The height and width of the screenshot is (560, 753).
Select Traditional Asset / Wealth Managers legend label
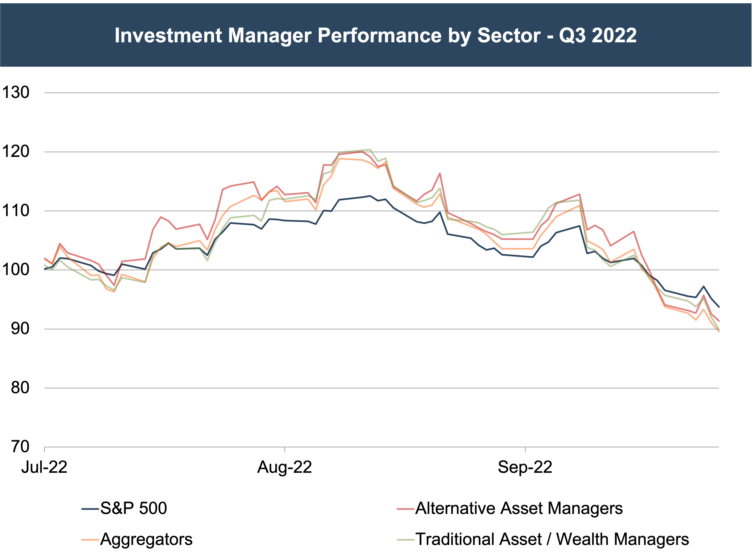pos(552,539)
